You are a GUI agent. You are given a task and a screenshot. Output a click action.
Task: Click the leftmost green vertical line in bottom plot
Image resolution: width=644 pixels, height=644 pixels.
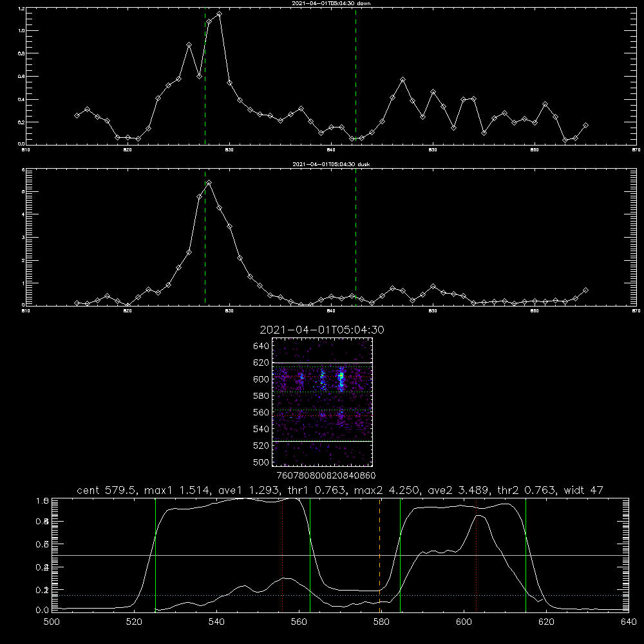(155, 555)
